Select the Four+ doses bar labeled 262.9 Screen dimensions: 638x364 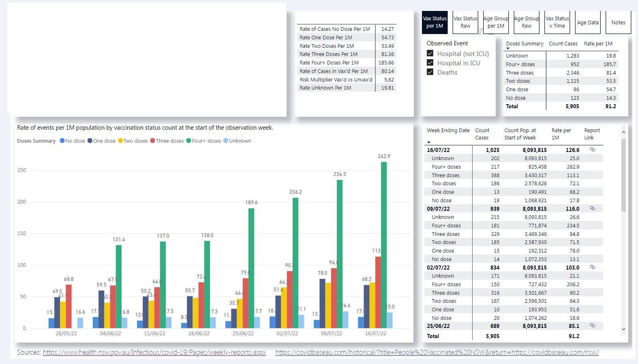(384, 245)
